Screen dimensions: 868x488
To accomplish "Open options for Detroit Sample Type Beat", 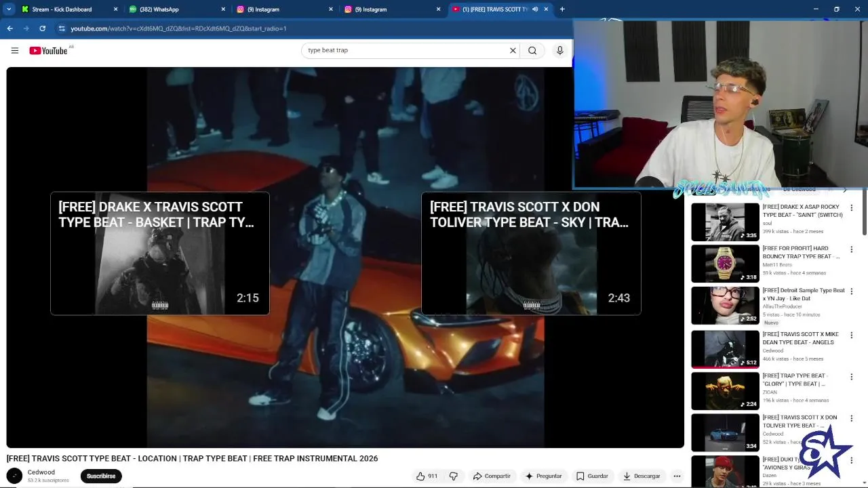I will [852, 291].
